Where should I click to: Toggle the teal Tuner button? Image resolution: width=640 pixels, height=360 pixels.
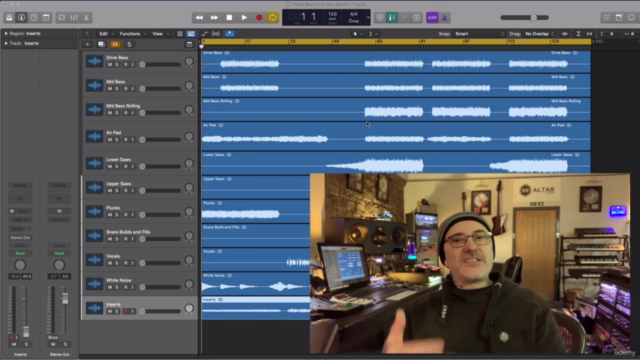[392, 18]
